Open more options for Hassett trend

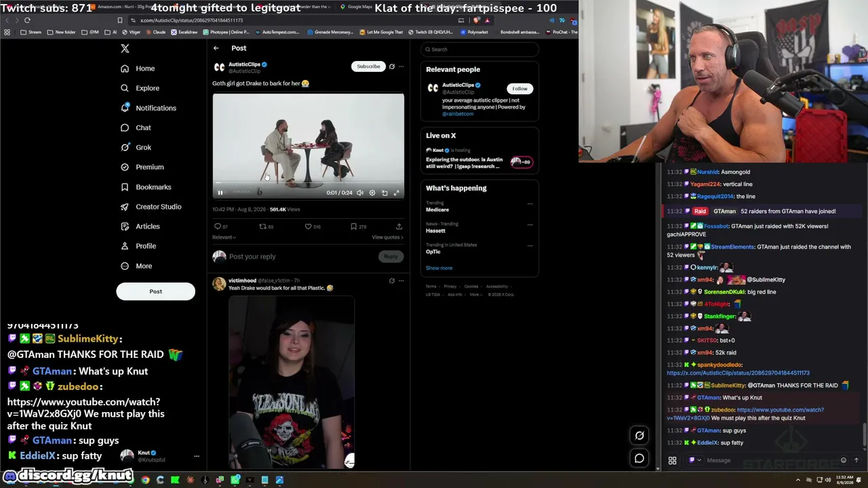pos(530,224)
